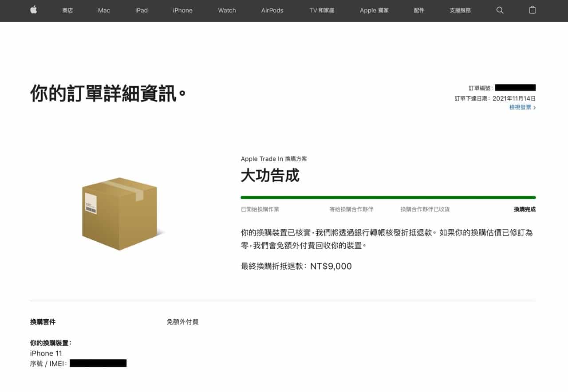Open the AirPods menu item

click(x=272, y=10)
